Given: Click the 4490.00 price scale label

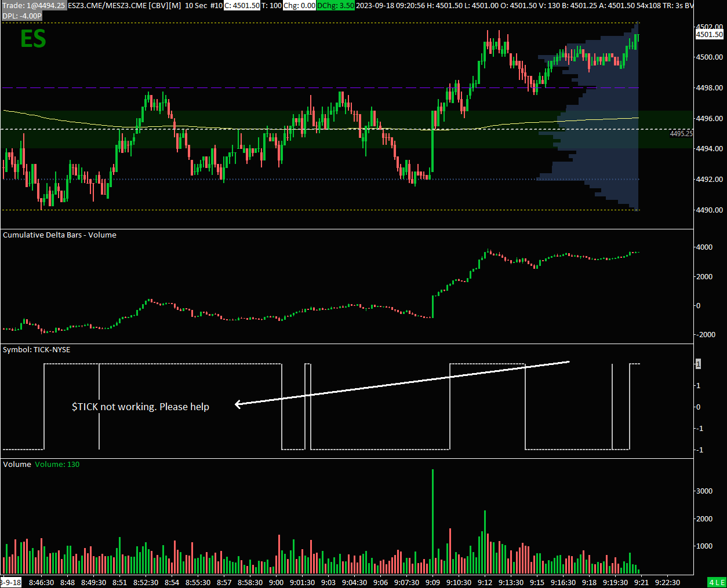Looking at the screenshot, I should click(710, 210).
